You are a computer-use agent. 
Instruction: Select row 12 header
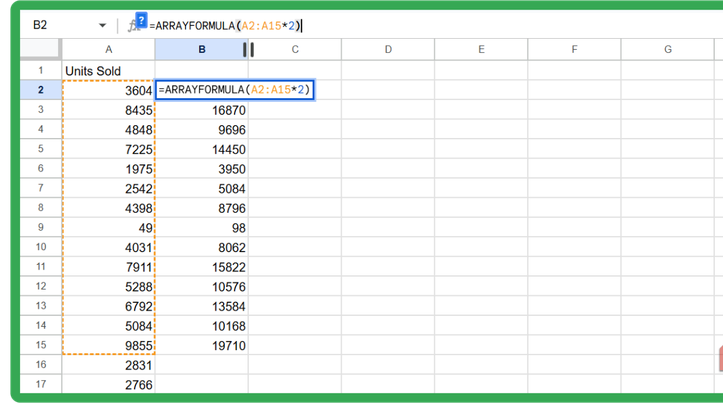point(41,286)
